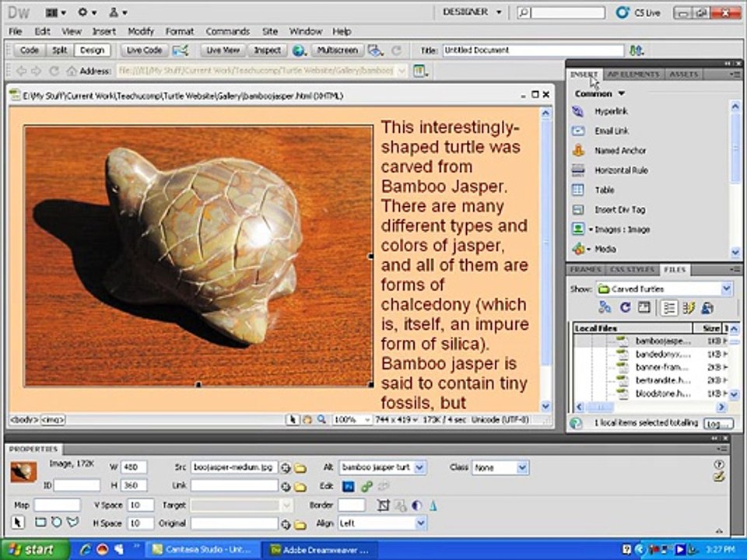Switch to the CSS Styles tab
The image size is (747, 560).
pos(633,270)
